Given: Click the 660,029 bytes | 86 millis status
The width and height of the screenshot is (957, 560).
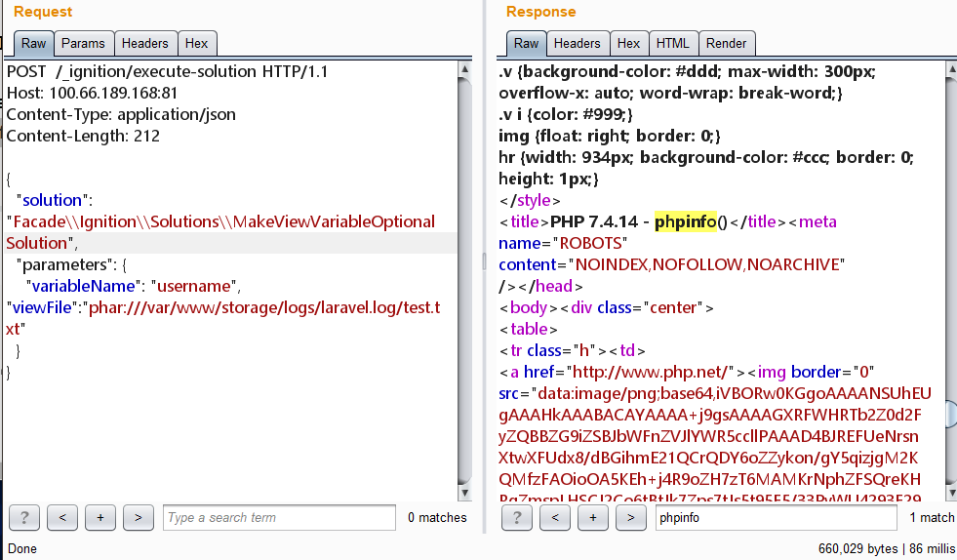Looking at the screenshot, I should pyautogui.click(x=886, y=549).
